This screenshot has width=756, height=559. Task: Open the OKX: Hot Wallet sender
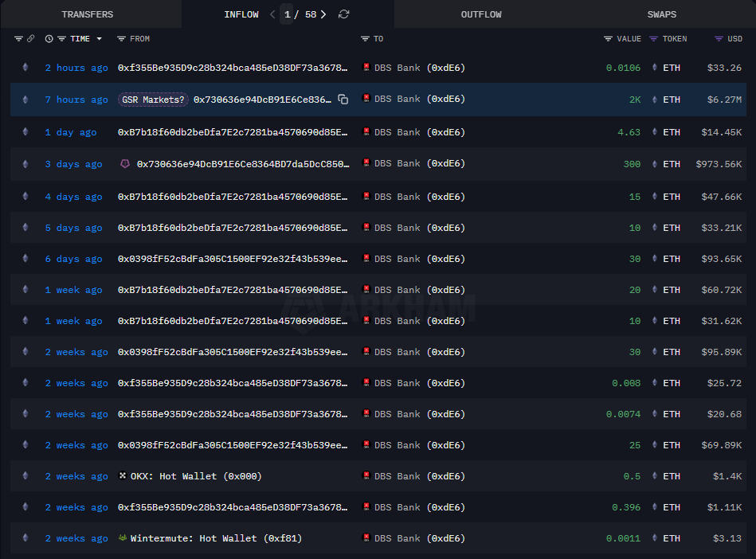190,476
